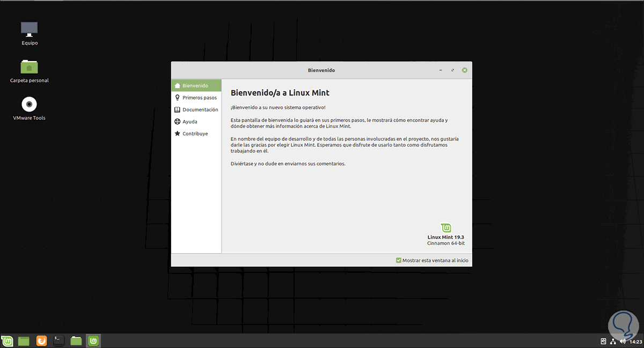Select the Contribuye section
Screen dimensions: 644x348
point(194,134)
